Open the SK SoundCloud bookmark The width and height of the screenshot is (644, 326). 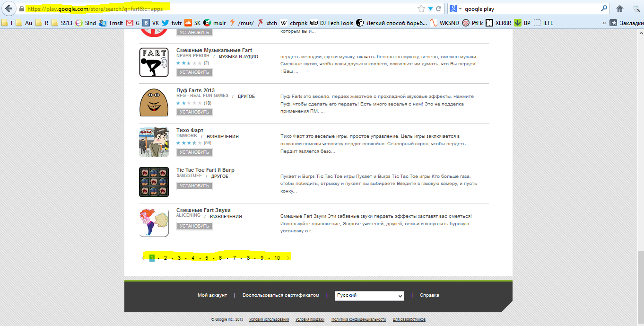192,23
